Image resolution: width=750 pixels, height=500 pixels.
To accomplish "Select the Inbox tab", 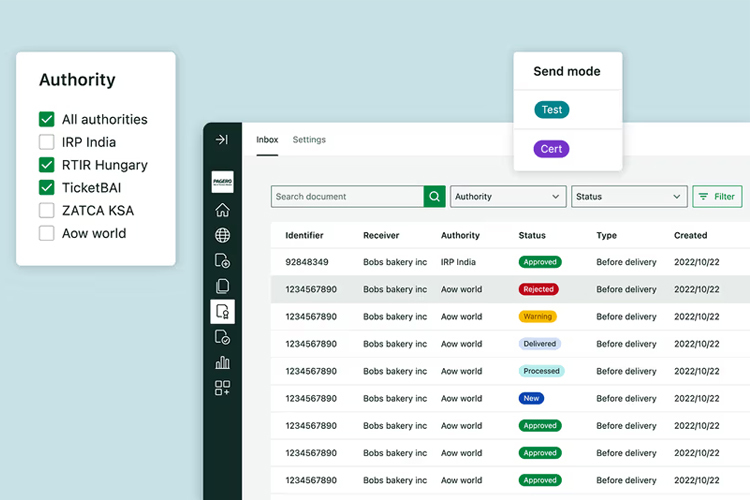I will coord(267,140).
